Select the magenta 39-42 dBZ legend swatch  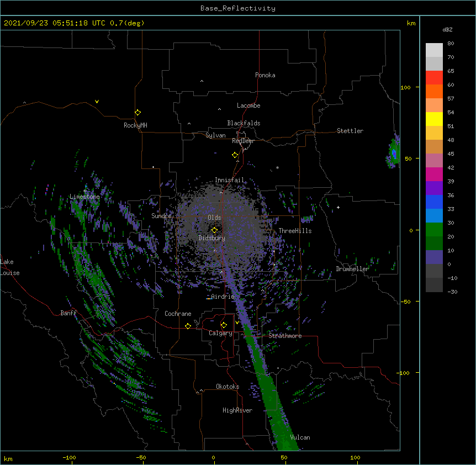[434, 175]
